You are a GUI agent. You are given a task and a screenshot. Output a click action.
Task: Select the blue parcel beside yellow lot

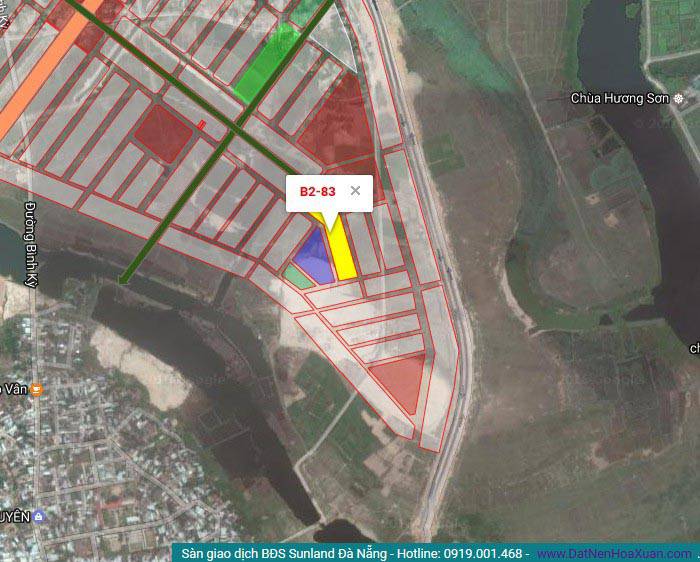[x=312, y=258]
